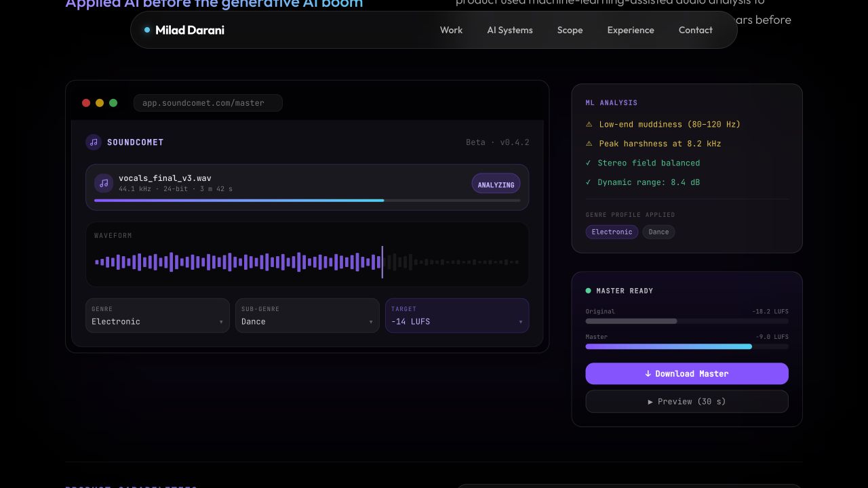This screenshot has height=488, width=868.
Task: Select the Electronic genre profile chip
Action: [x=612, y=232]
